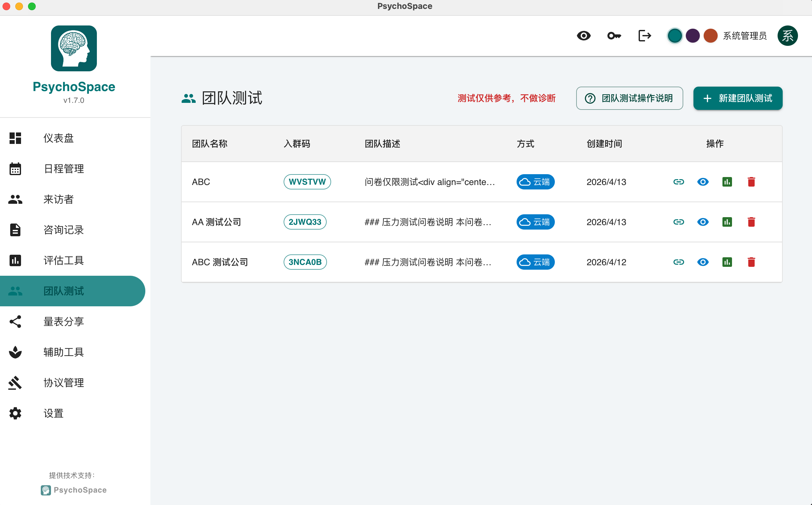Click PsychoSpace brain logo in sidebar

(x=74, y=48)
